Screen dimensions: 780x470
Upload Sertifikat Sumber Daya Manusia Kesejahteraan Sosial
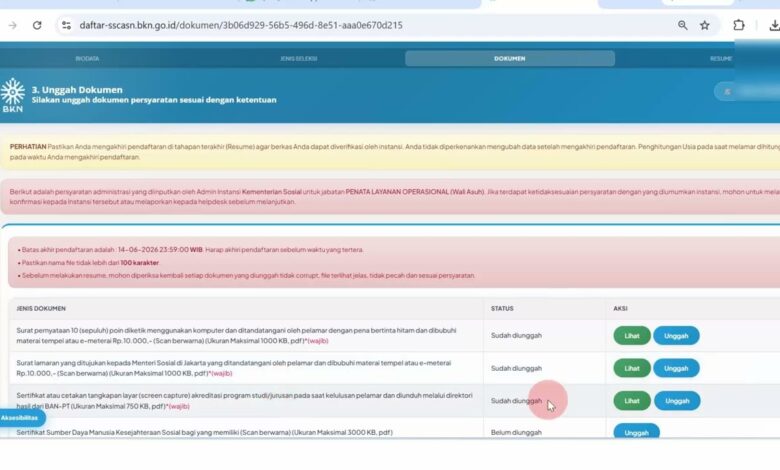point(636,432)
